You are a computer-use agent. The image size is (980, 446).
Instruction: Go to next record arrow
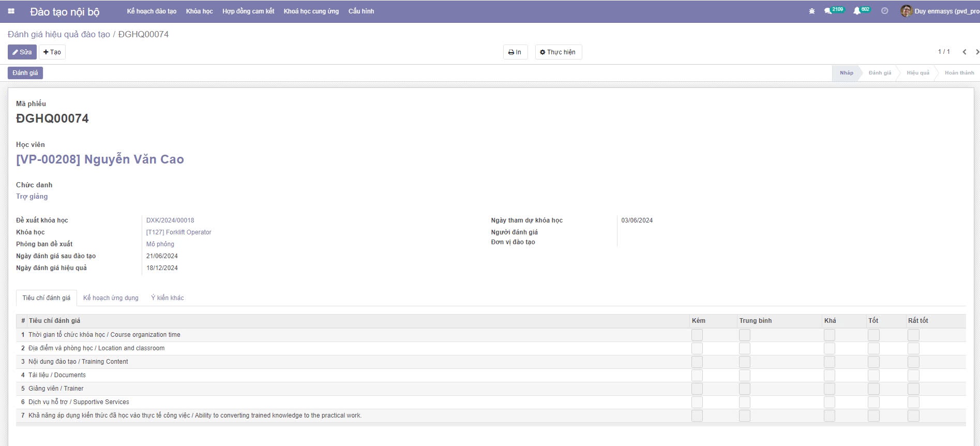click(x=976, y=52)
